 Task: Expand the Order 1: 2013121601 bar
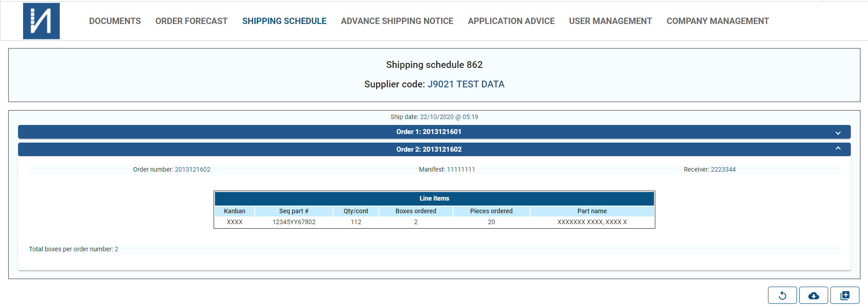pyautogui.click(x=434, y=132)
